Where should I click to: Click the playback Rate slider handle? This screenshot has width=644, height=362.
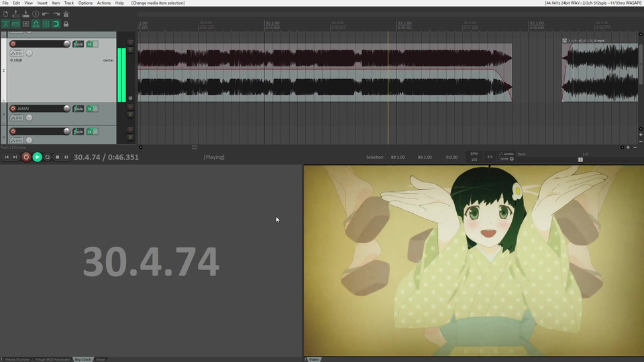pyautogui.click(x=580, y=160)
